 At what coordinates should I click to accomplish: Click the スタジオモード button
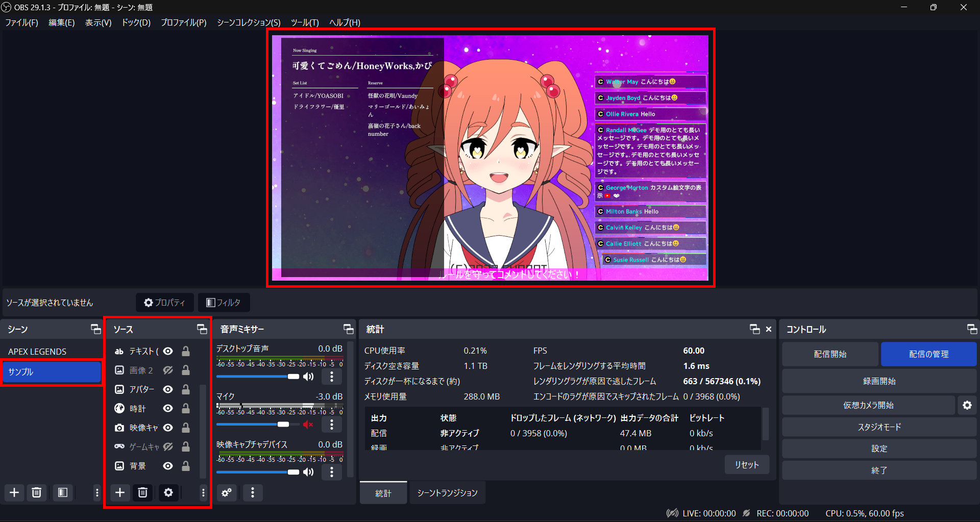879,427
